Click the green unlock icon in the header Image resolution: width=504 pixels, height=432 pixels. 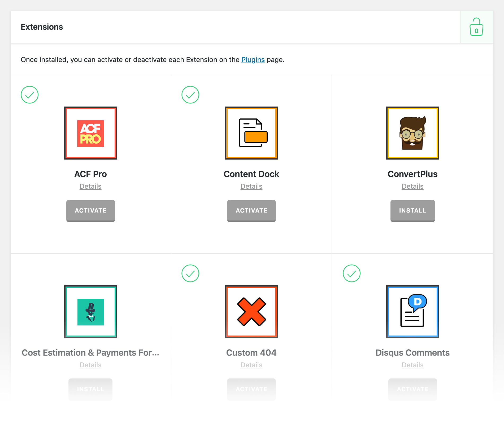pyautogui.click(x=476, y=27)
